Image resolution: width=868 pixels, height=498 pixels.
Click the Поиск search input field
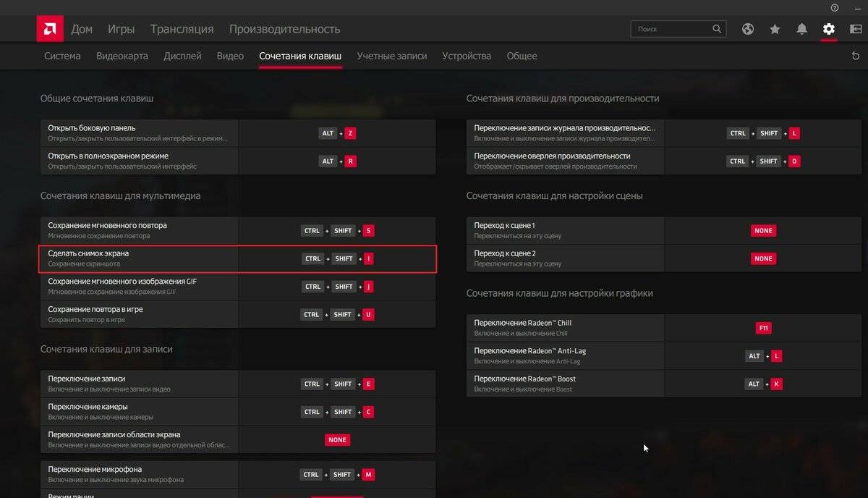(669, 29)
